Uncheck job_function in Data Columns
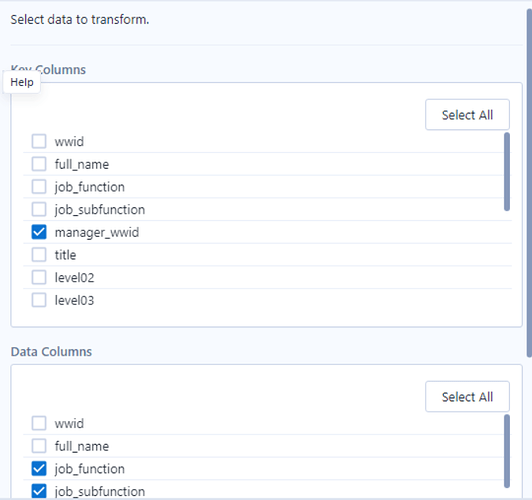Image resolution: width=532 pixels, height=500 pixels. click(x=39, y=468)
